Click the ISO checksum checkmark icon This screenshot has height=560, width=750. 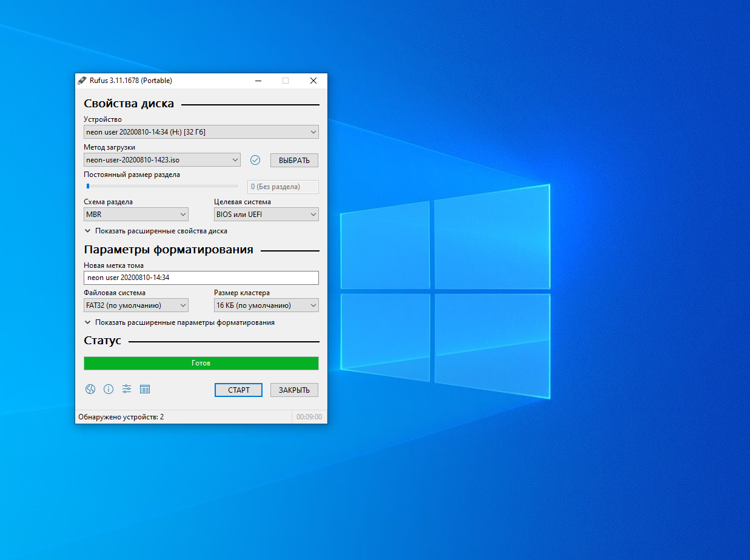click(255, 160)
